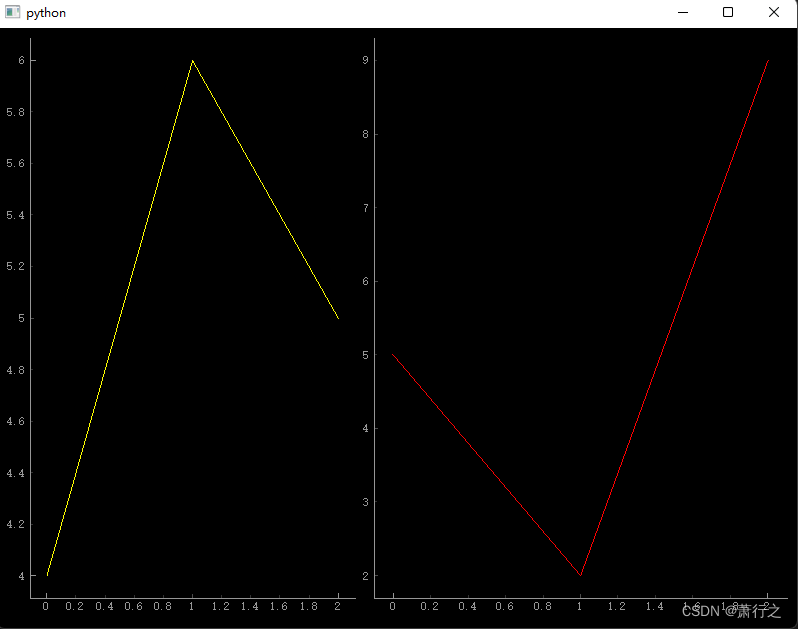Click the left plot x-axis label 0.4
798x629 pixels.
pos(104,606)
